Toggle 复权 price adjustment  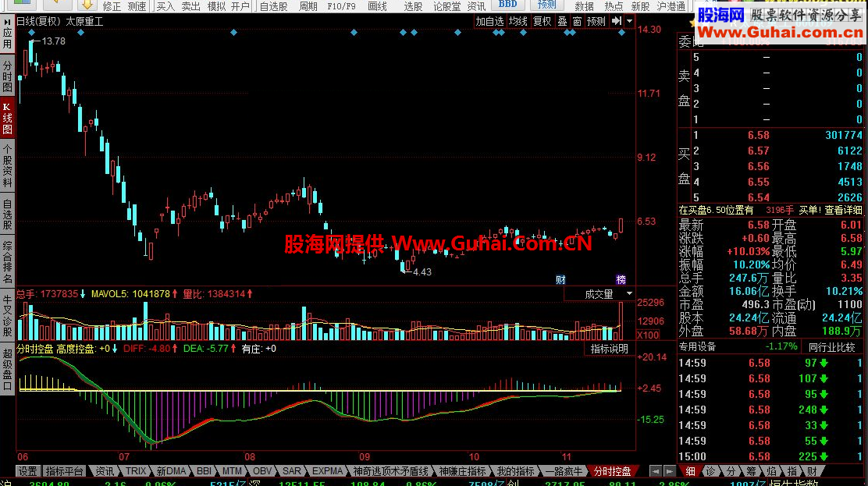[542, 21]
